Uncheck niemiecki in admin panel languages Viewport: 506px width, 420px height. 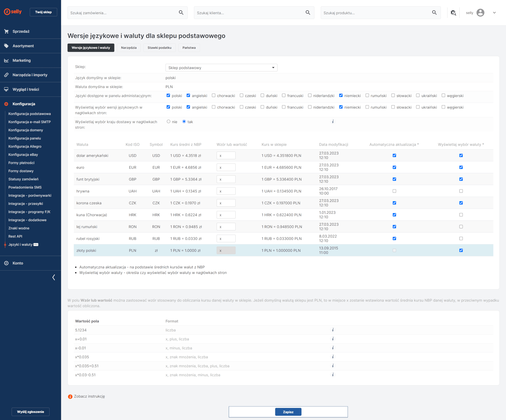341,95
